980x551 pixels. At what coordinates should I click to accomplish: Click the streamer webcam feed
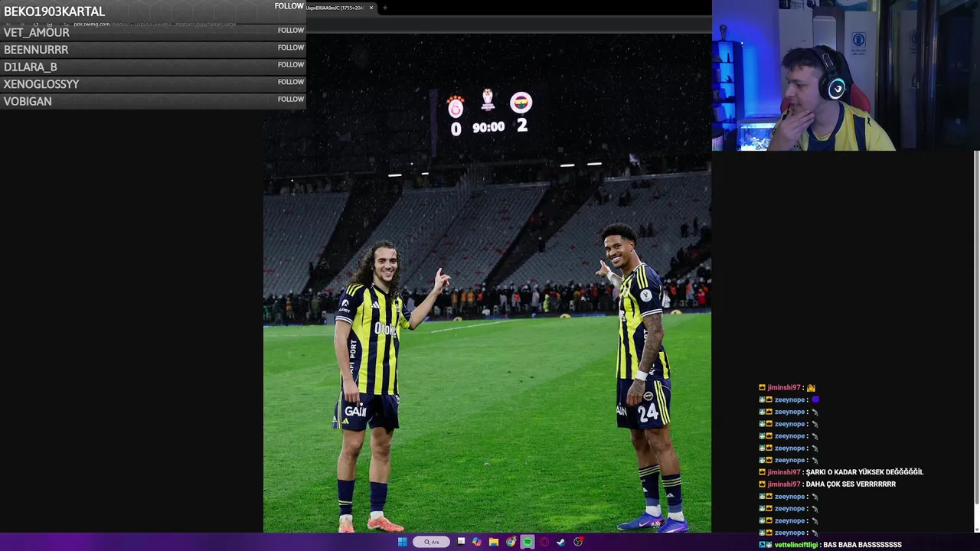tap(846, 75)
